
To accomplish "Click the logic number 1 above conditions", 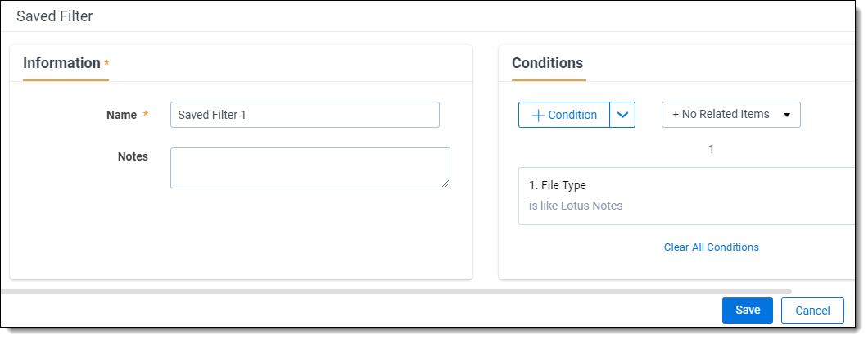I will point(711,149).
